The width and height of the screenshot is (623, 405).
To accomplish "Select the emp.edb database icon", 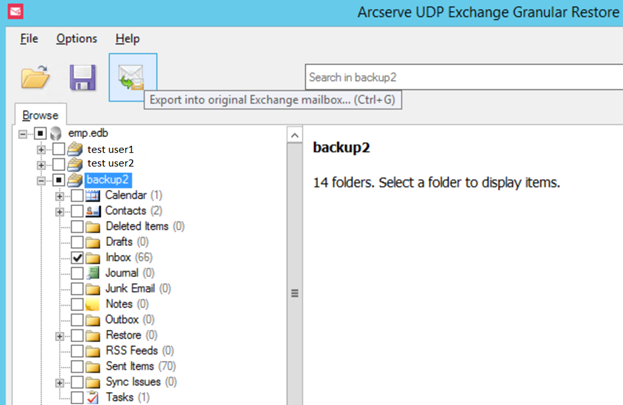I will coord(56,134).
